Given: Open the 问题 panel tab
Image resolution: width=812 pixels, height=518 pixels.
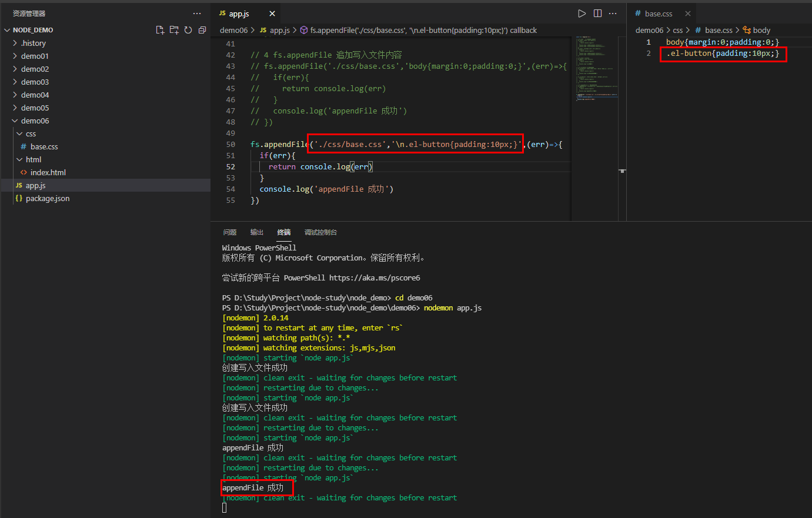Looking at the screenshot, I should click(x=229, y=232).
